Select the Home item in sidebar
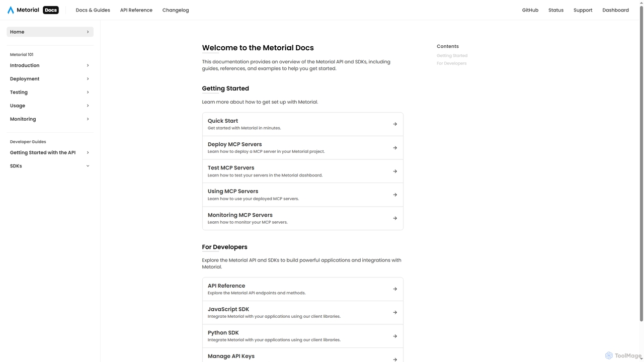 50,32
